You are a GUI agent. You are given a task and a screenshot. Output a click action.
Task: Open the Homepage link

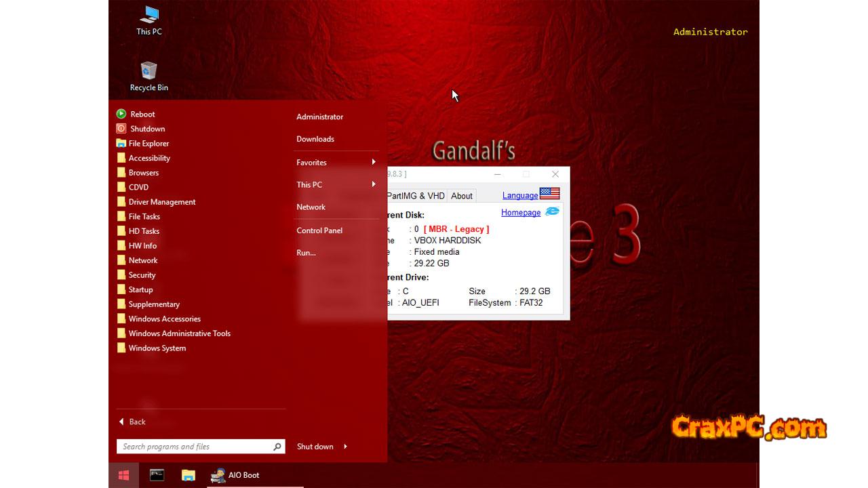521,212
